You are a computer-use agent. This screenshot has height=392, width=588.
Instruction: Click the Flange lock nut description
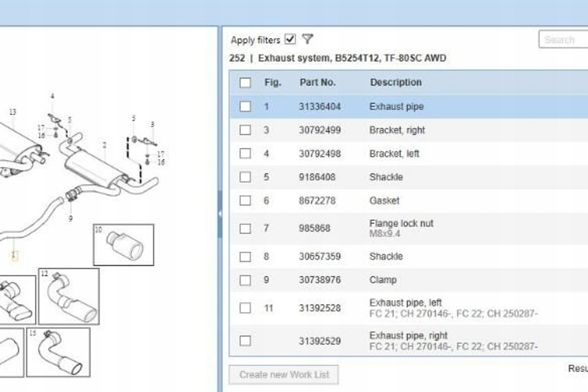(x=402, y=223)
